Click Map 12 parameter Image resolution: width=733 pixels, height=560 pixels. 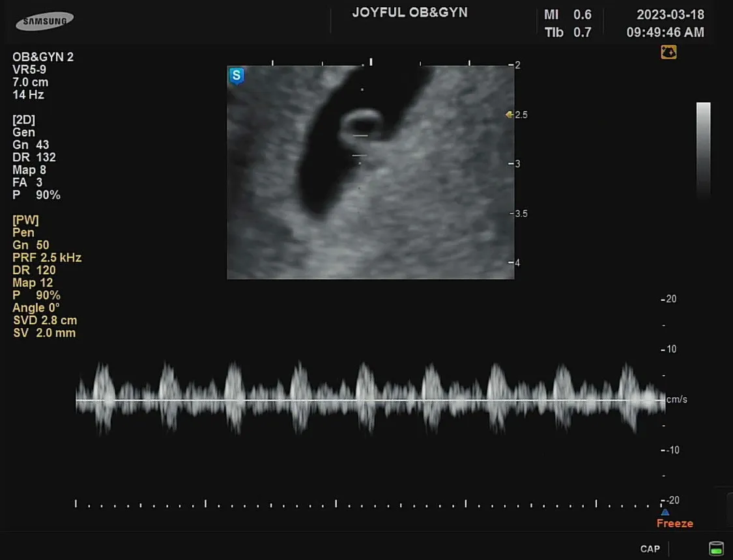click(33, 283)
